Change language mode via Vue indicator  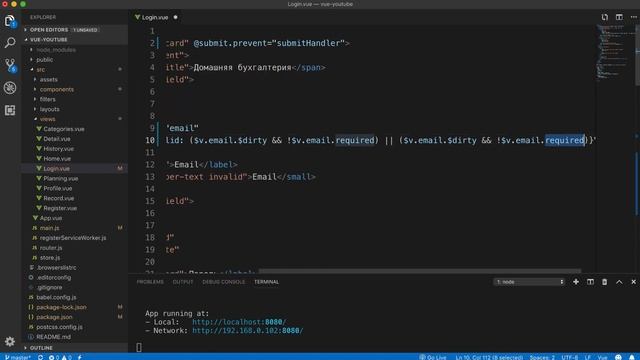(x=602, y=357)
